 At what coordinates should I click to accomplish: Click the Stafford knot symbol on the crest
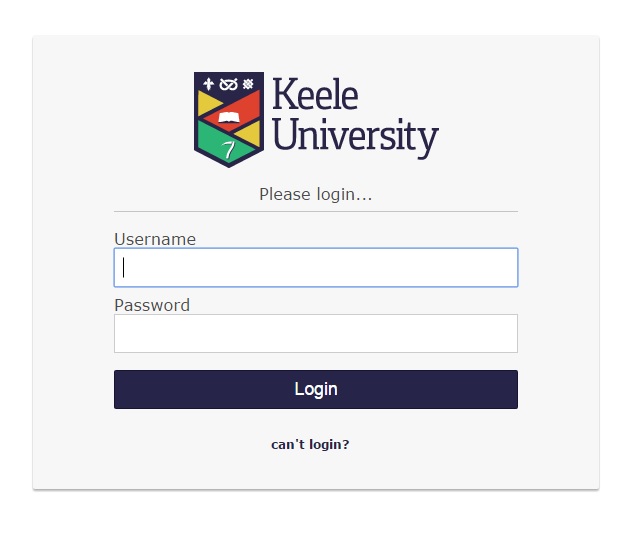229,84
